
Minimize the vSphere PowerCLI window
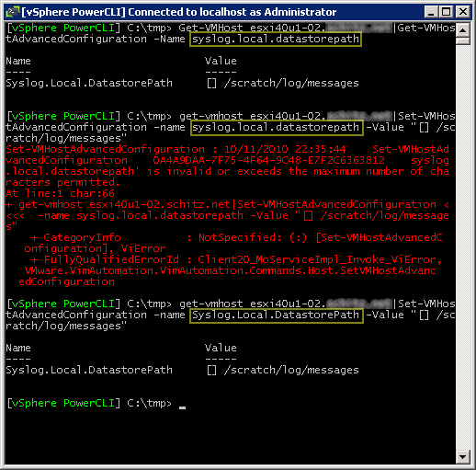[x=431, y=12]
